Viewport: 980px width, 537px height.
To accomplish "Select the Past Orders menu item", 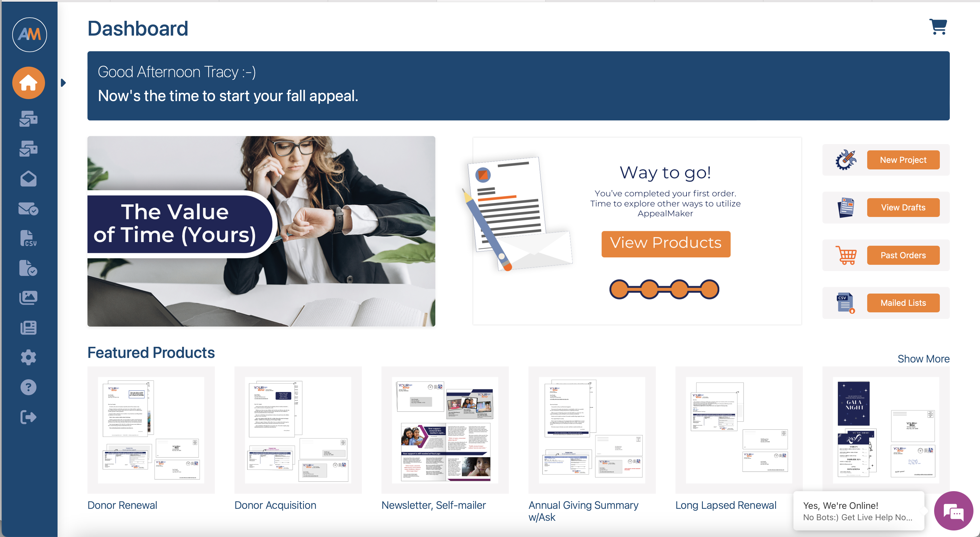I will click(x=902, y=255).
